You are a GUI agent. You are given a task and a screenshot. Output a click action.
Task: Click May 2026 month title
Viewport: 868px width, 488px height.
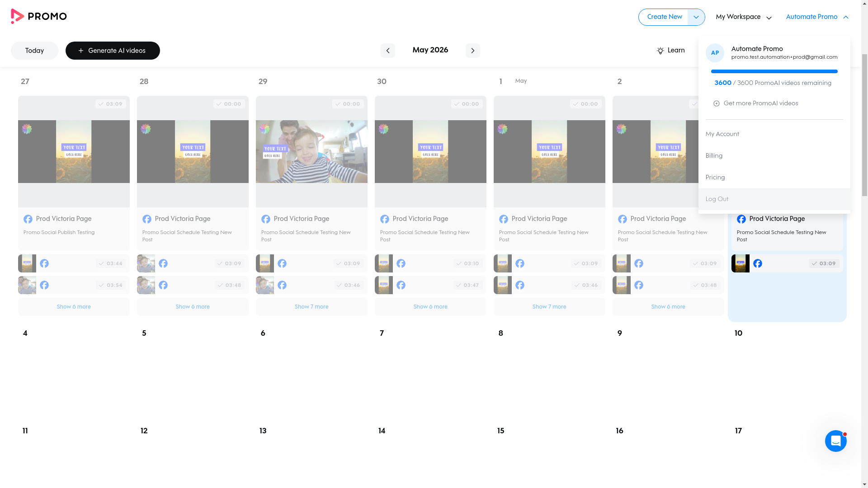click(x=430, y=50)
